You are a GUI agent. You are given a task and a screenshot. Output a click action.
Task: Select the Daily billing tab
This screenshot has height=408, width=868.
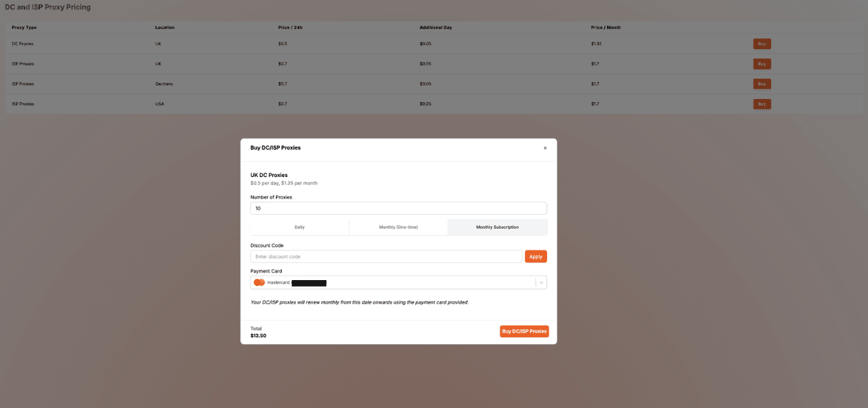(299, 227)
